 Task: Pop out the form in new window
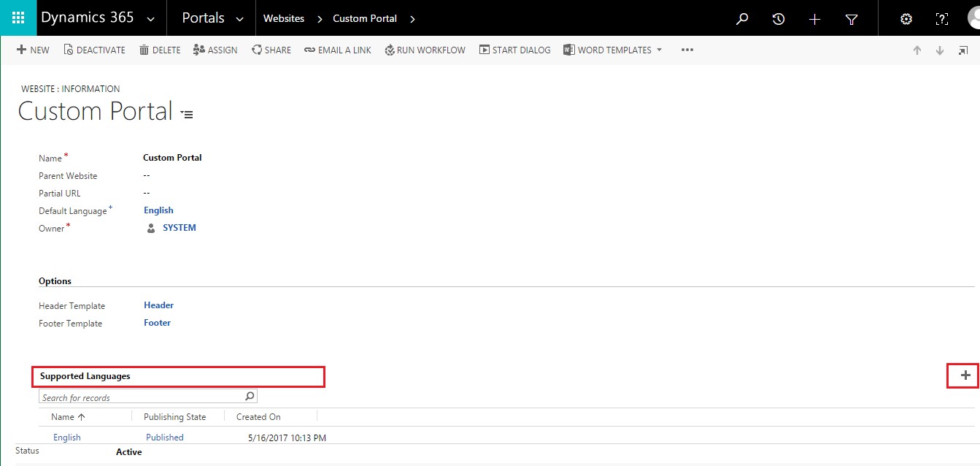click(x=963, y=50)
